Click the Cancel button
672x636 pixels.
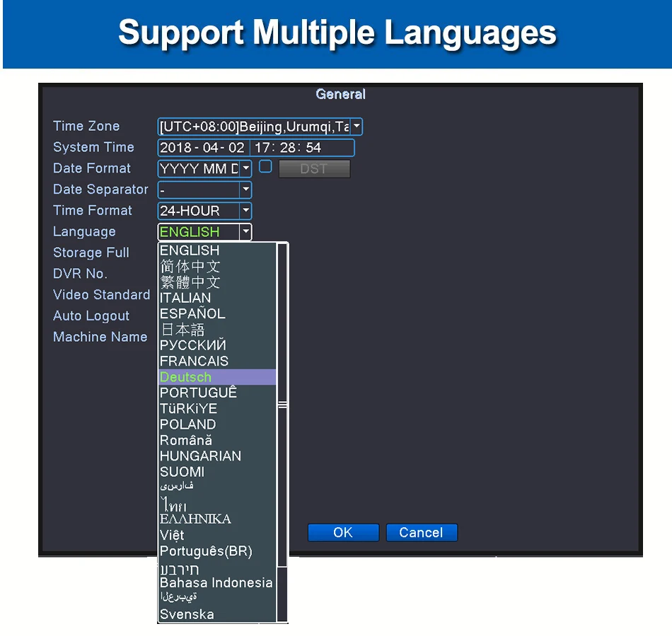pyautogui.click(x=422, y=532)
